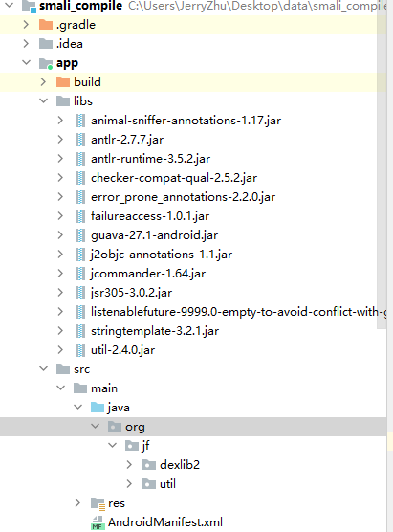Click the jcommander-1.64.jar archive icon
The width and height of the screenshot is (393, 532).
click(80, 274)
